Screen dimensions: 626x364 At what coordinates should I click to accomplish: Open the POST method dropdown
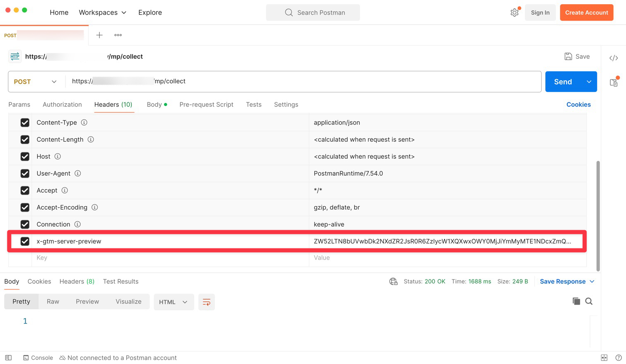(x=36, y=82)
